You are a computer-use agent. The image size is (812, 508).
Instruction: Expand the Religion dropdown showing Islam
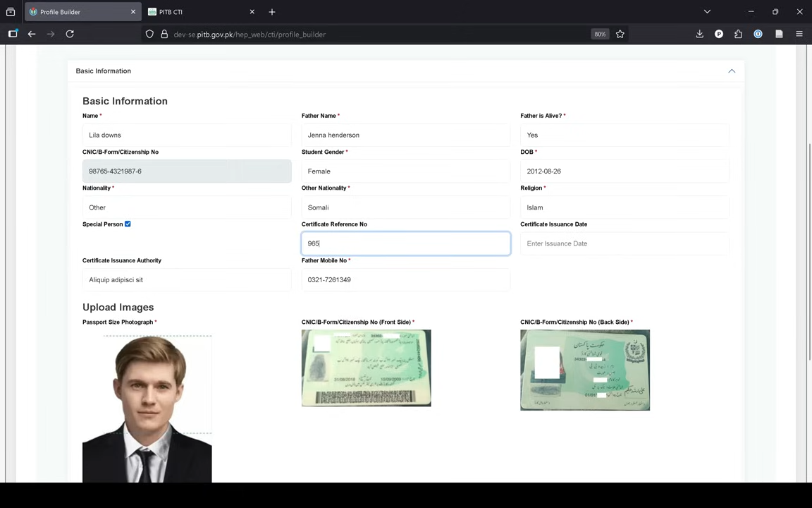click(624, 207)
